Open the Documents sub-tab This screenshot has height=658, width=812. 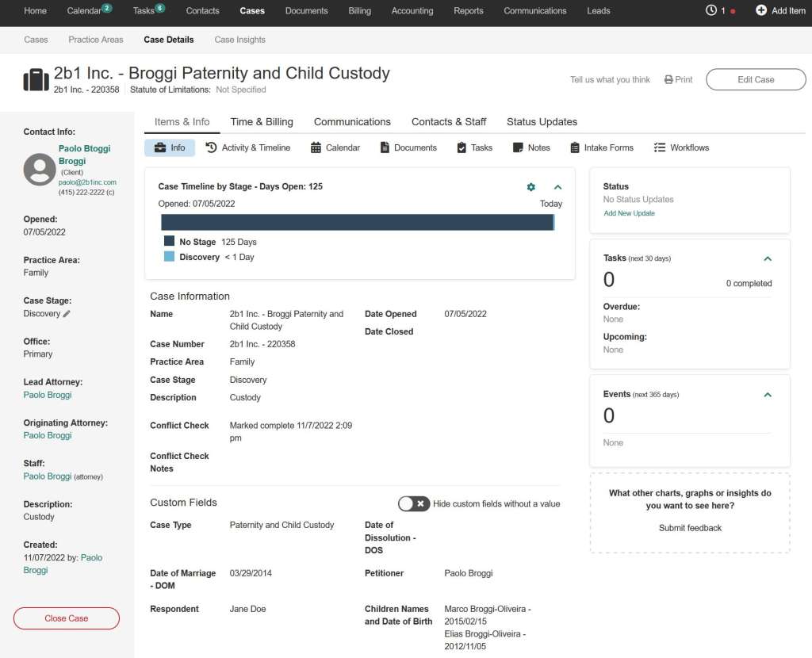pos(408,147)
